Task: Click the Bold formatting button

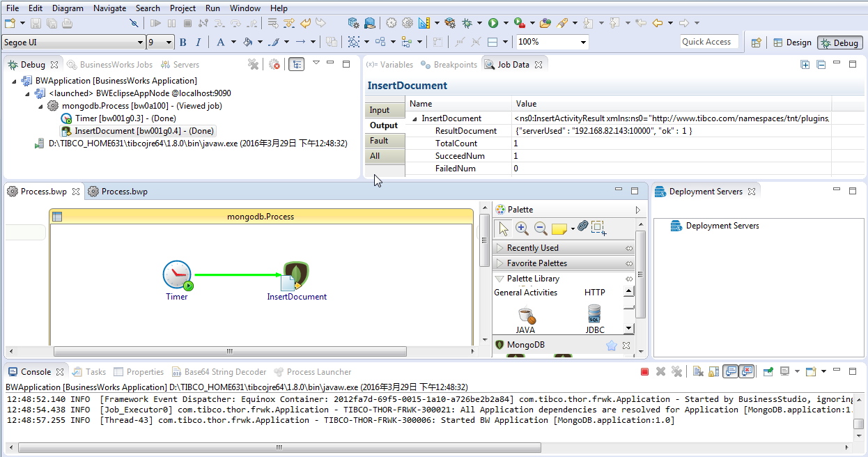Action: point(183,42)
